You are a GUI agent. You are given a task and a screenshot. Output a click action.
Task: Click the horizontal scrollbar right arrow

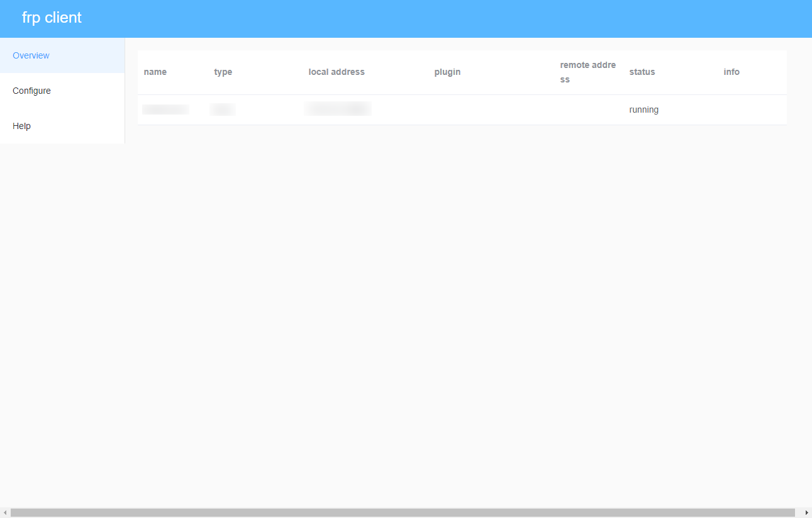click(806, 513)
